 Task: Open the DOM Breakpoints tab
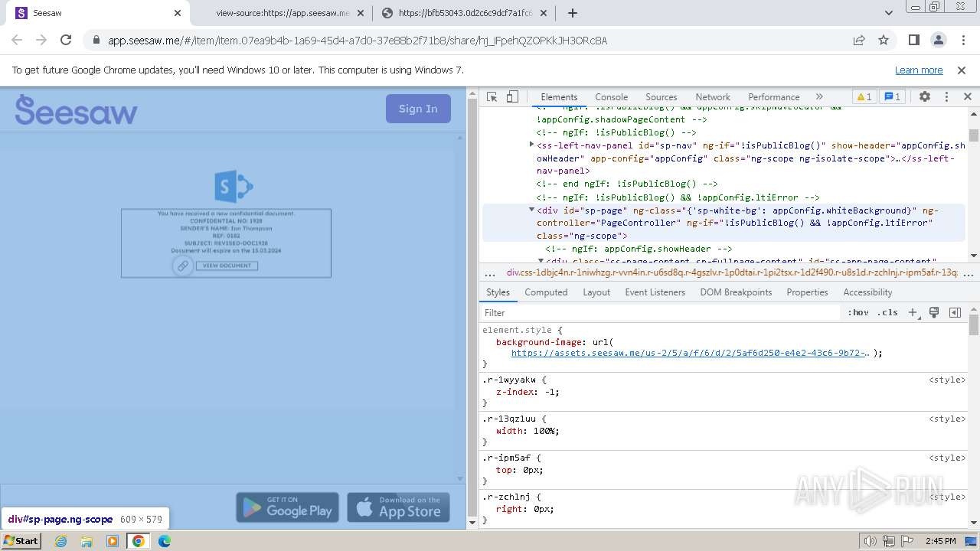(736, 292)
